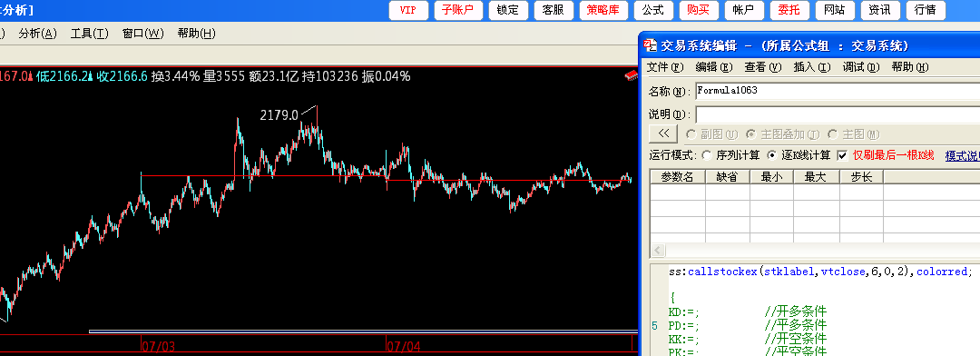Viewport: 980px width, 356px height.
Task: Click the 收2166.6 close value
Action: click(122, 76)
